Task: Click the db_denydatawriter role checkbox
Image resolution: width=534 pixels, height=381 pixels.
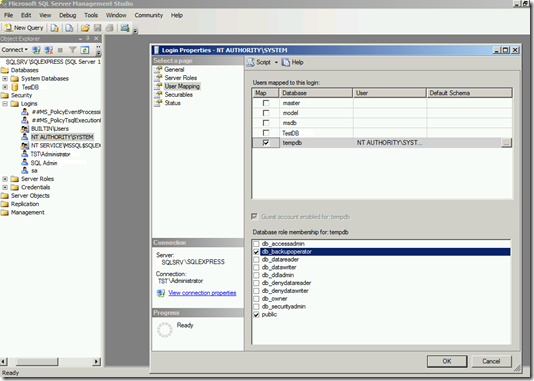Action: coord(256,291)
